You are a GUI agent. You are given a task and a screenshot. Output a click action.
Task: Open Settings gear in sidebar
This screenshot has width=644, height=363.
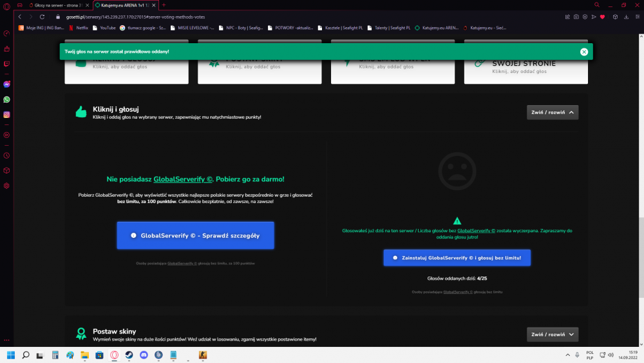point(6,186)
